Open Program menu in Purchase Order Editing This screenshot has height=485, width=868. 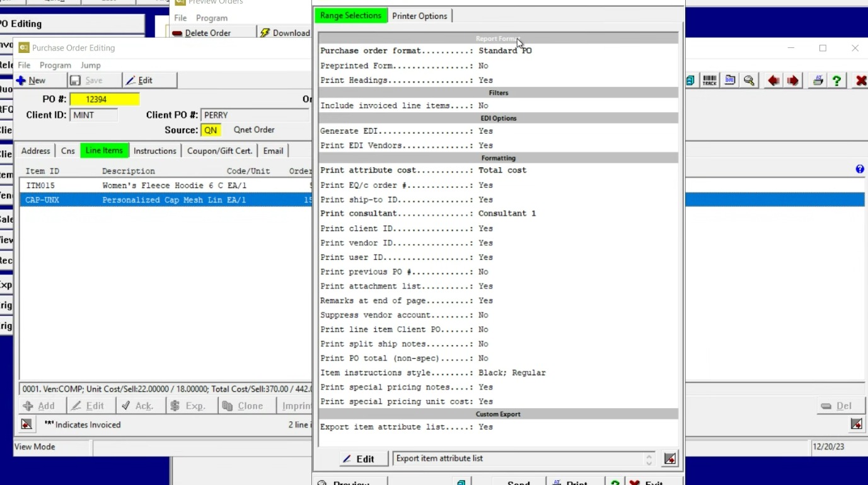[x=55, y=65]
